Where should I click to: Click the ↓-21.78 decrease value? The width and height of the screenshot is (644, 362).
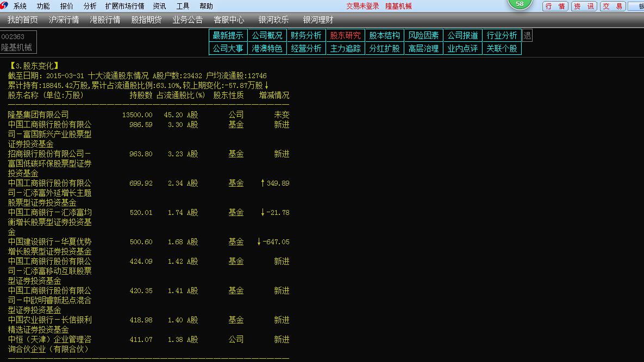(275, 213)
